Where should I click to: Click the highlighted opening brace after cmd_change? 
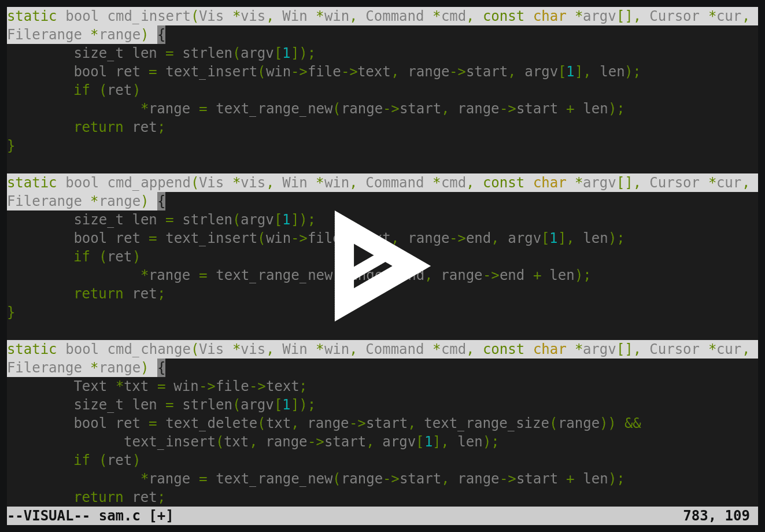[x=161, y=368]
